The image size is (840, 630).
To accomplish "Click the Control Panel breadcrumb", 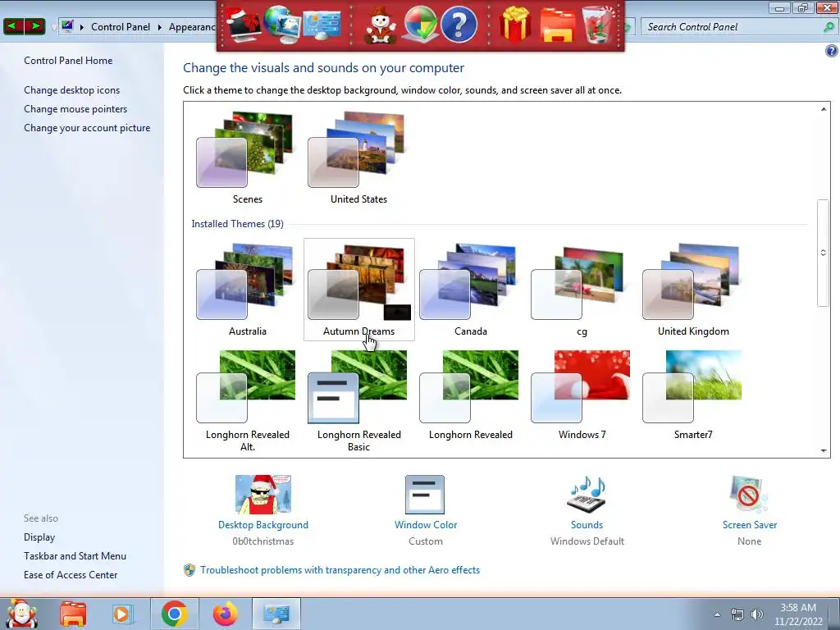I will click(121, 27).
